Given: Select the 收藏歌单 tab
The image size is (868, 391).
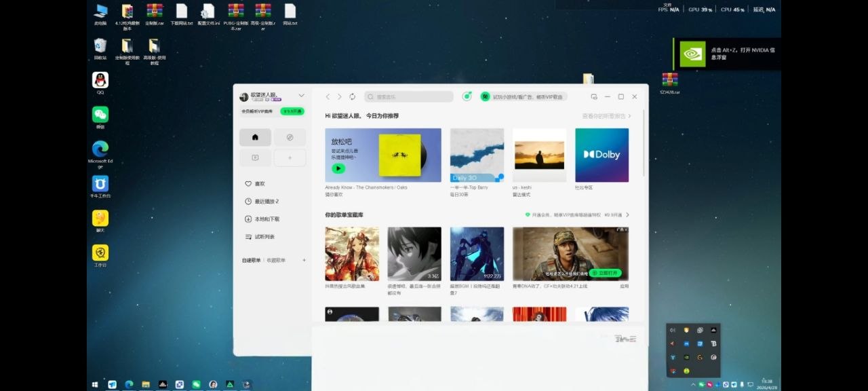Looking at the screenshot, I should click(x=276, y=261).
